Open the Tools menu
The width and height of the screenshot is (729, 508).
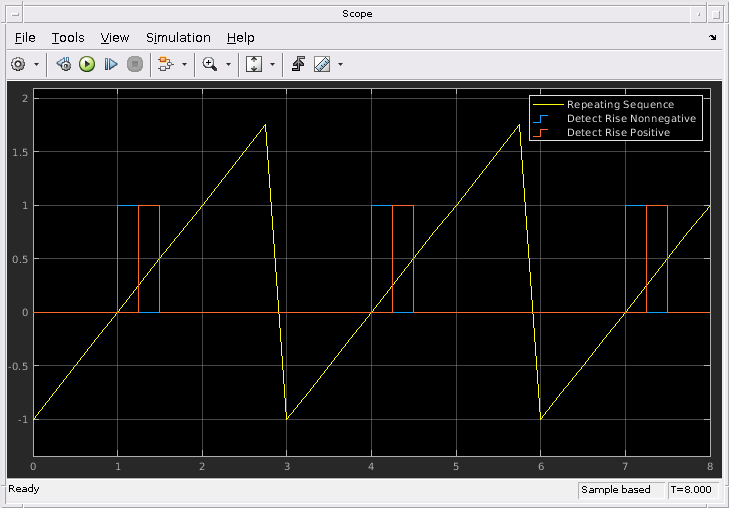tap(68, 38)
